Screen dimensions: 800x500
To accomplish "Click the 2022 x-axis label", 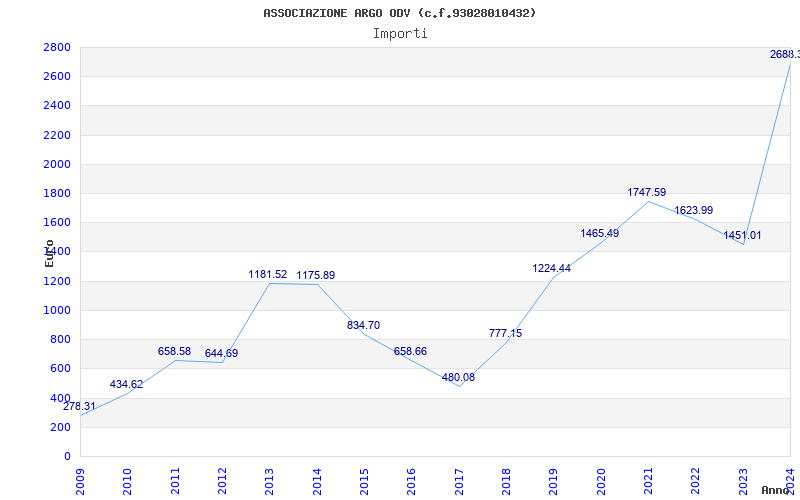I will pos(696,481).
